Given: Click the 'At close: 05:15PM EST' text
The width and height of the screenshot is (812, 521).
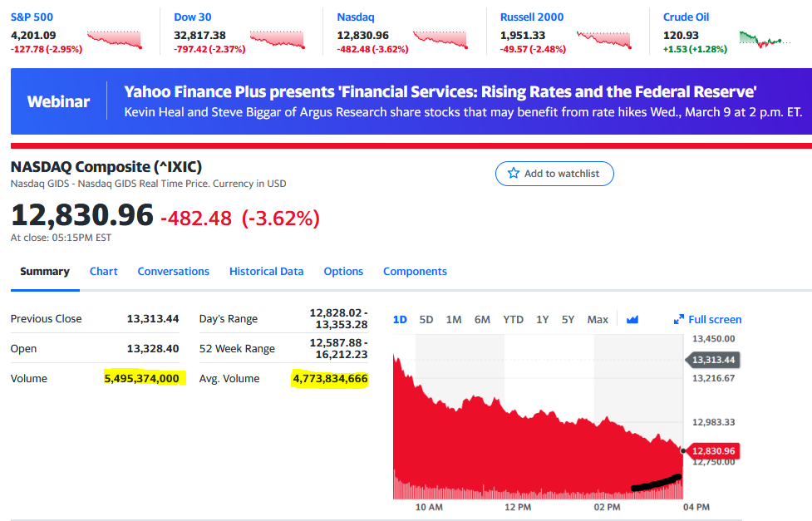Looking at the screenshot, I should point(61,238).
